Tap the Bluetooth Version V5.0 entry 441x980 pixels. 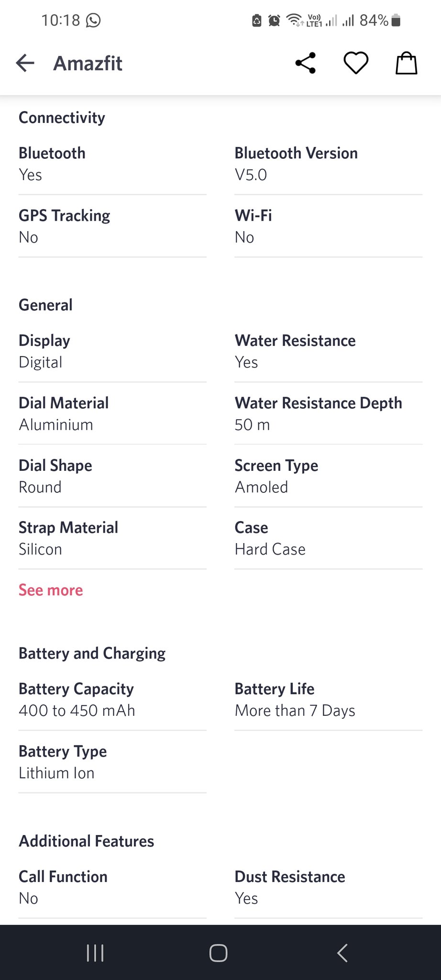point(328,164)
